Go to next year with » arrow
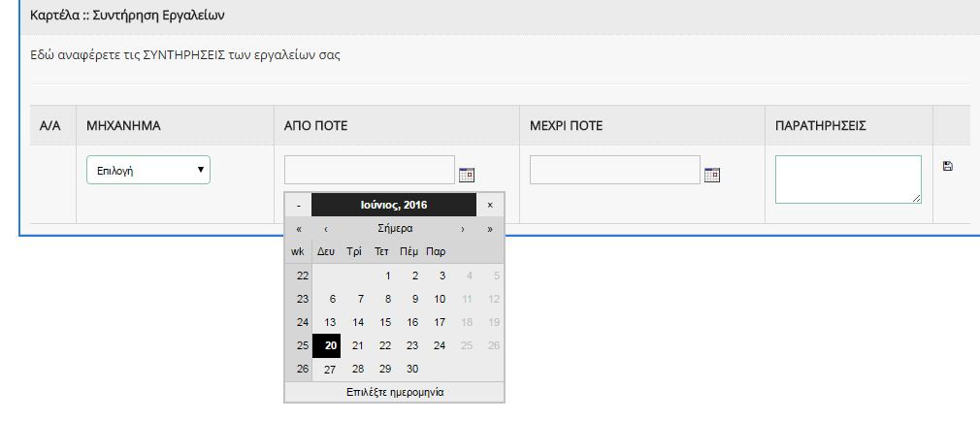Screen dimensions: 980x422 tap(490, 229)
